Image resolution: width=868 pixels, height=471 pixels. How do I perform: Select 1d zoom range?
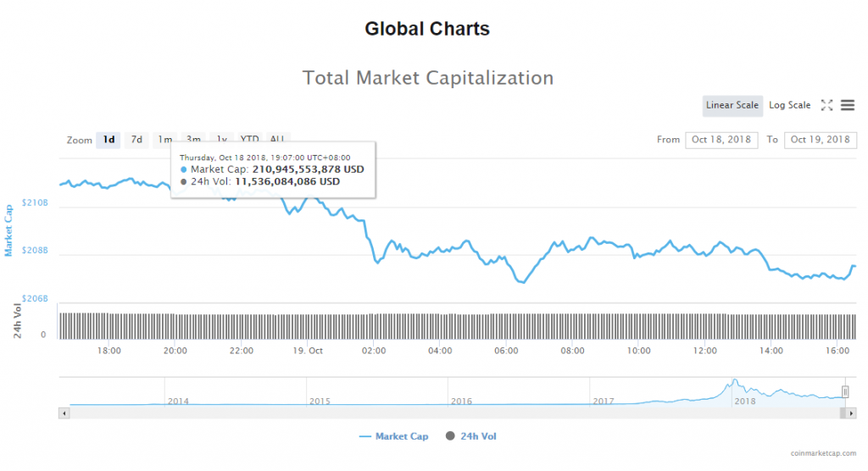tap(108, 140)
